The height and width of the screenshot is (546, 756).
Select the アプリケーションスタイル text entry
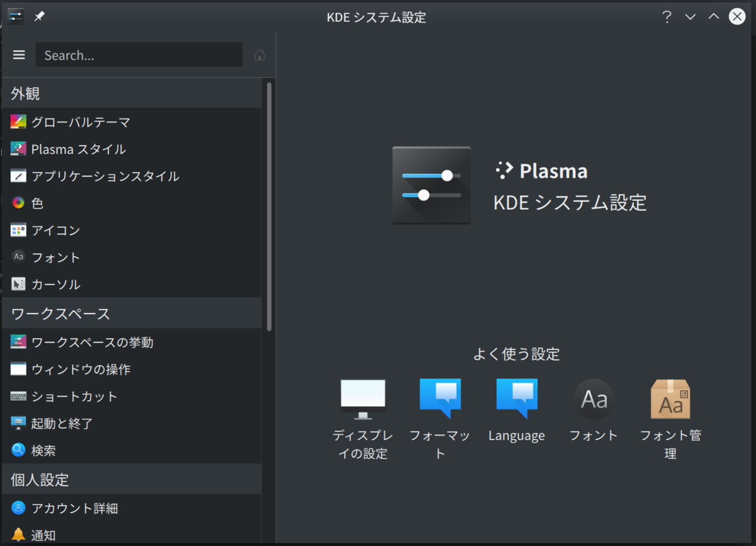click(x=105, y=176)
